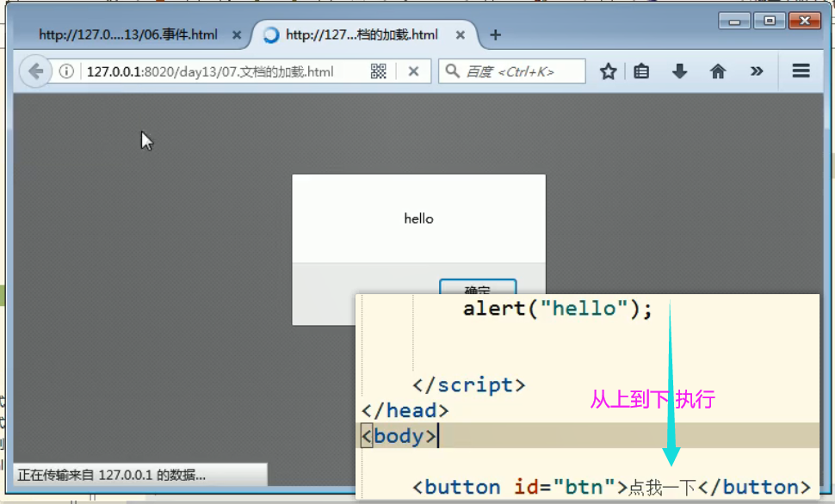Image resolution: width=835 pixels, height=504 pixels.
Task: Click the </head> closing tag in the code
Action: [x=405, y=410]
